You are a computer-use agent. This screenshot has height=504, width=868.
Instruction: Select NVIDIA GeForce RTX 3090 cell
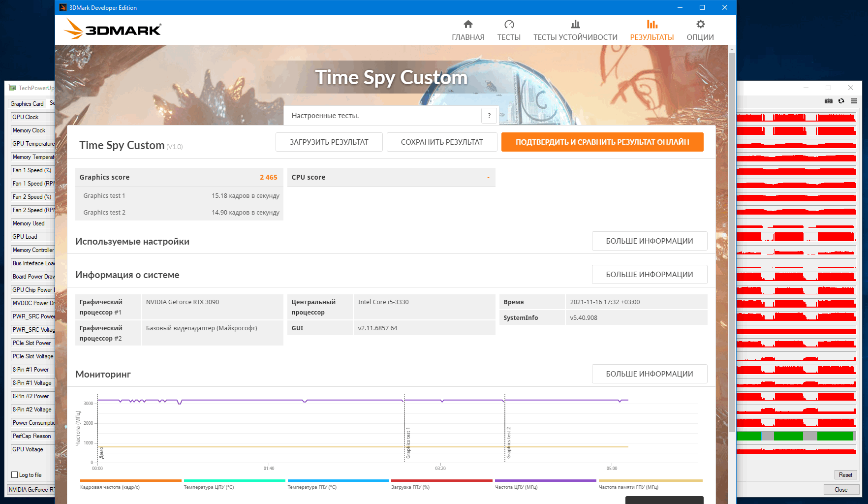click(212, 307)
